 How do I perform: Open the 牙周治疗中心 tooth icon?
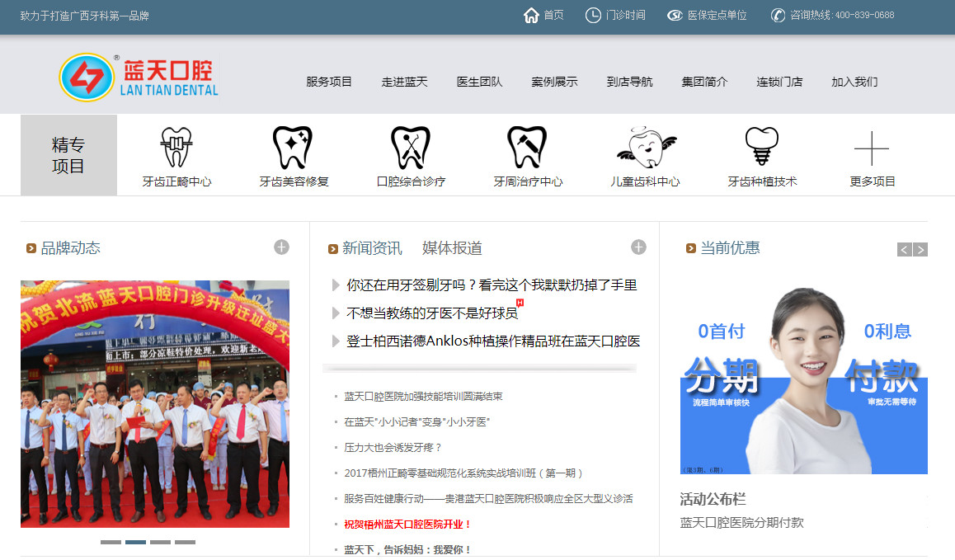pyautogui.click(x=528, y=147)
